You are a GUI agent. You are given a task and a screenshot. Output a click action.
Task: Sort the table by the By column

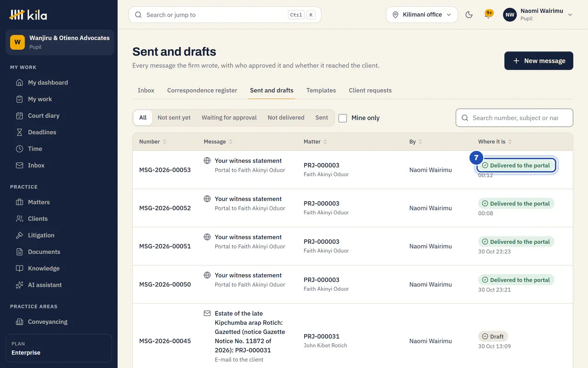416,142
